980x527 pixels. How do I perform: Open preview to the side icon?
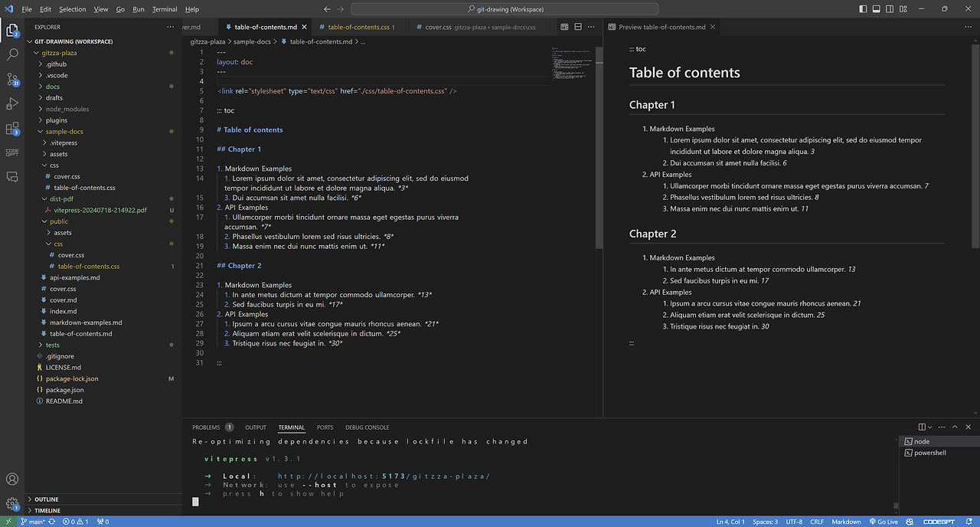pos(564,27)
